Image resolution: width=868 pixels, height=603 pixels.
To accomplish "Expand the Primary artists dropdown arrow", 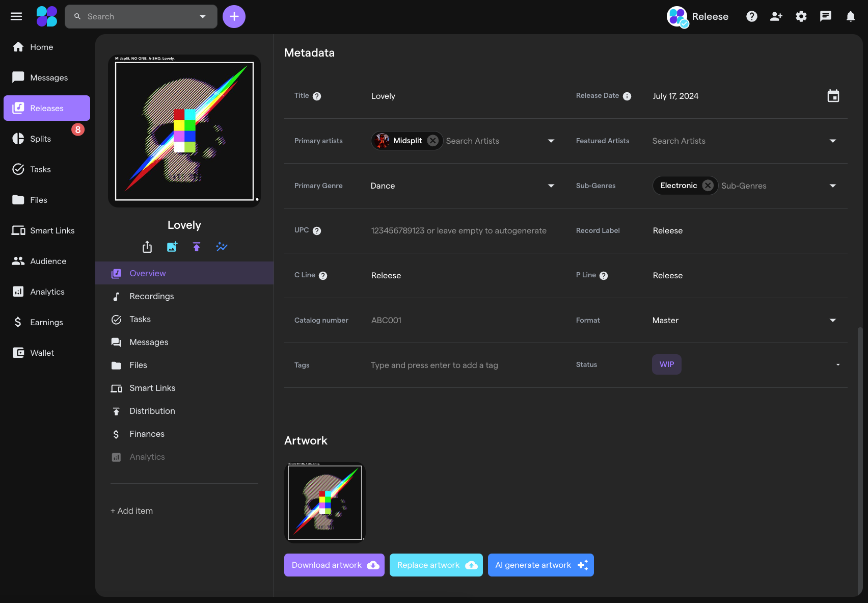I will (x=551, y=141).
